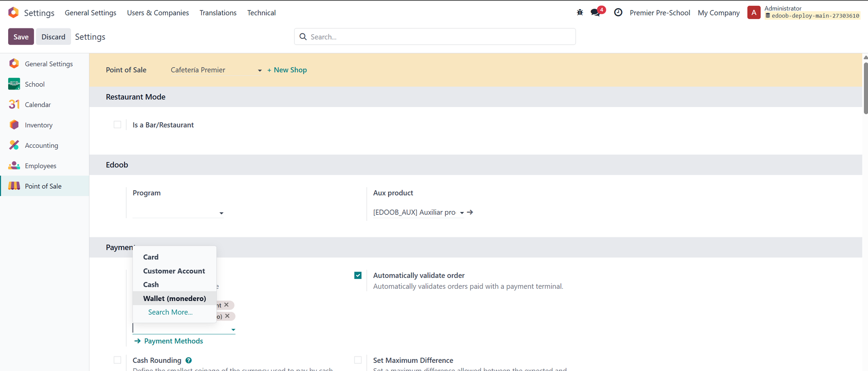
Task: Open Inventory settings in sidebar
Action: click(x=44, y=125)
